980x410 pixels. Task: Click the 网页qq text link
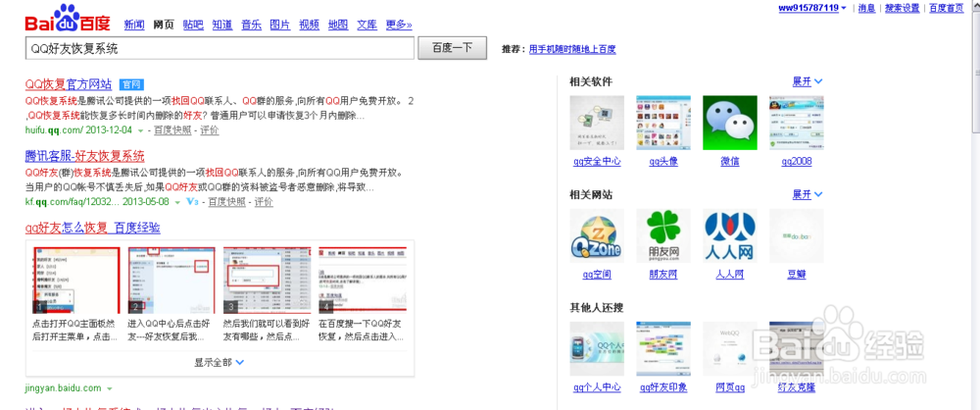point(730,388)
